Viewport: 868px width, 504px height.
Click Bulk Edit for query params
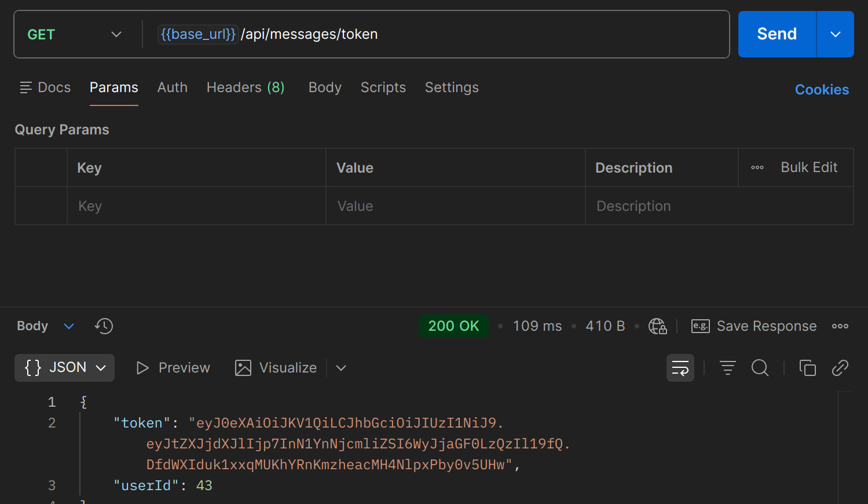pyautogui.click(x=809, y=167)
